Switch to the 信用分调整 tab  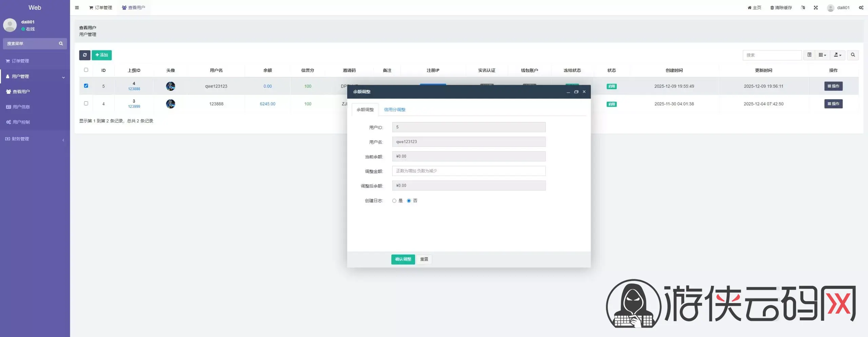pyautogui.click(x=394, y=110)
